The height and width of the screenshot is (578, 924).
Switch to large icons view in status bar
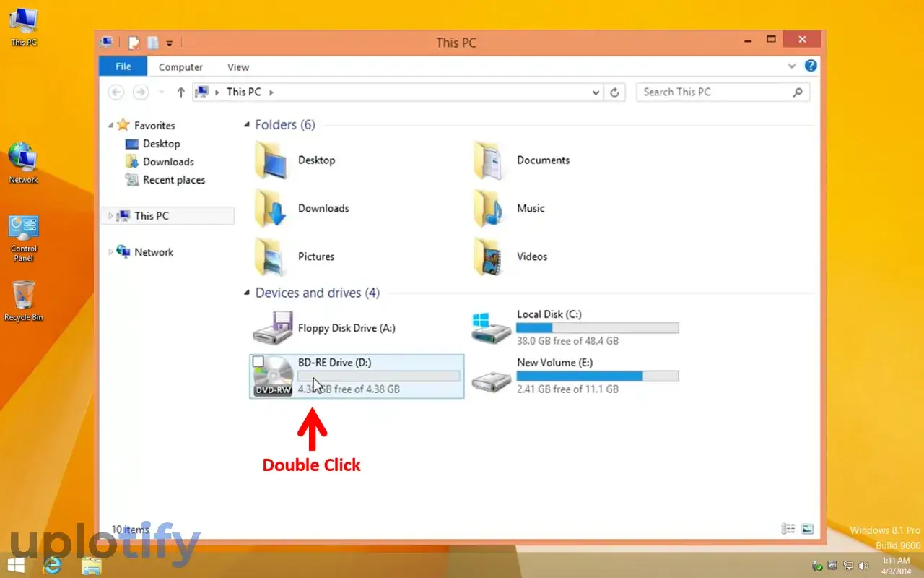[x=807, y=529]
